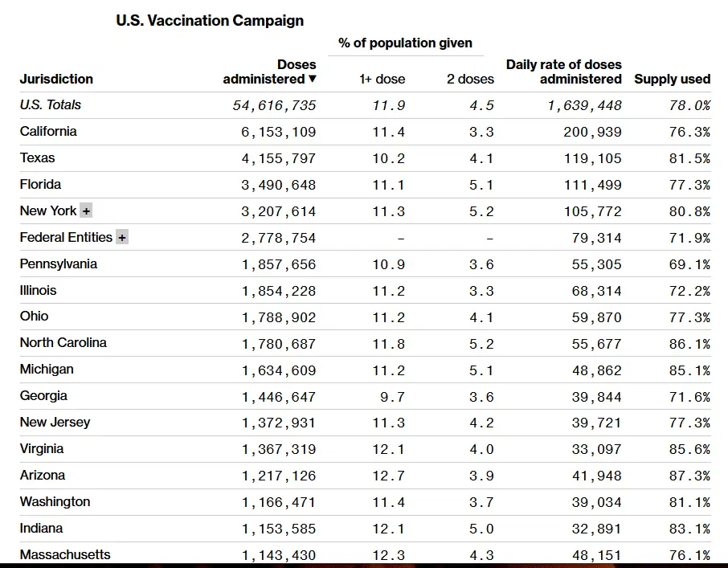This screenshot has width=728, height=568.
Task: Click the Doses administered sort arrow
Action: (313, 79)
